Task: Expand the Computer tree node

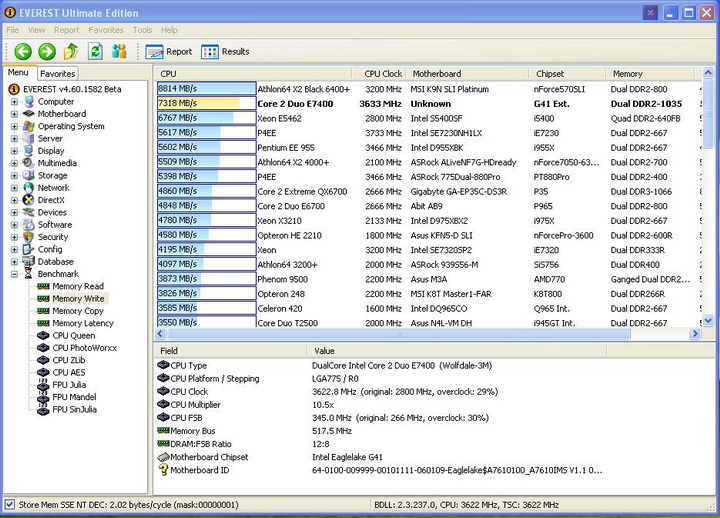Action: [x=14, y=102]
